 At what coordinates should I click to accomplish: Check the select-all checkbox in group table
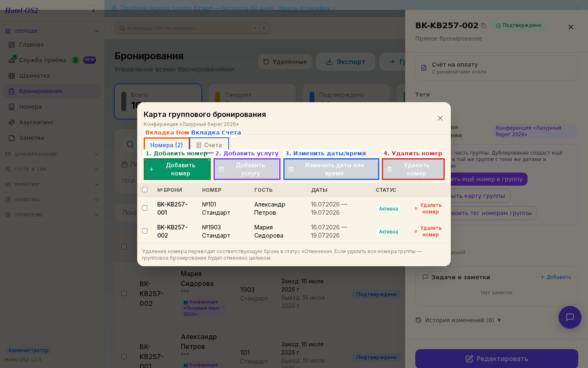145,189
